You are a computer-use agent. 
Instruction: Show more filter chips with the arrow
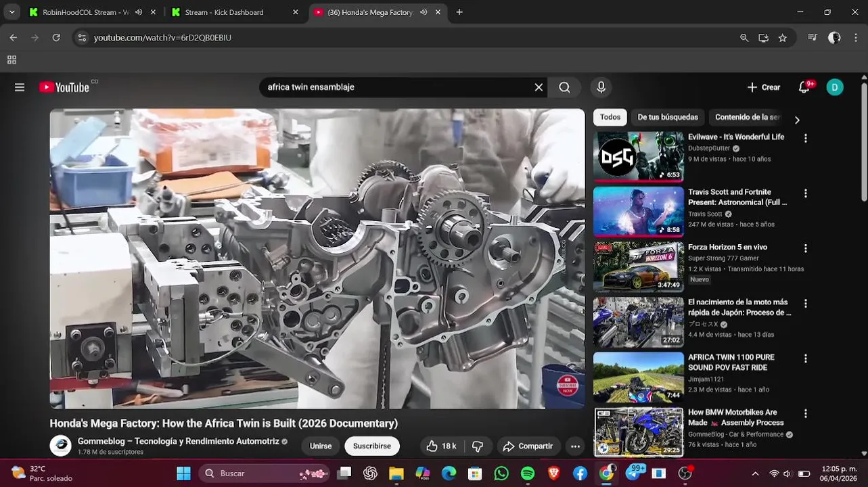tap(797, 120)
